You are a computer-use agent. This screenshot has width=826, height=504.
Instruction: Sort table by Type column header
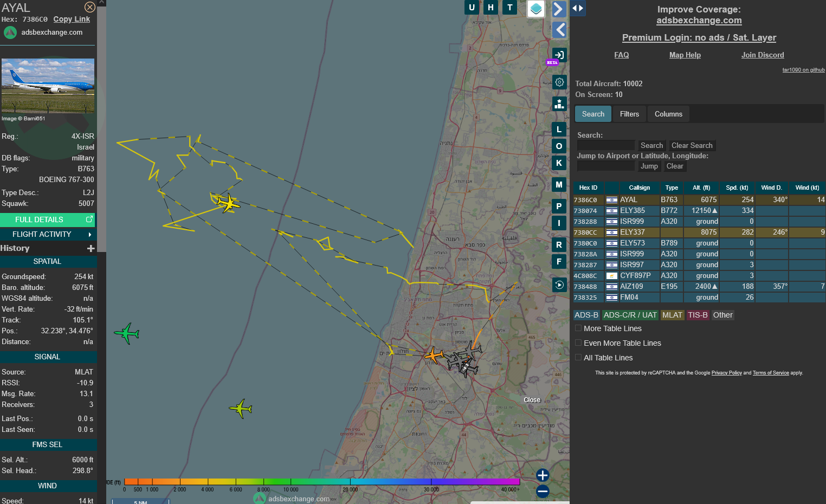672,188
